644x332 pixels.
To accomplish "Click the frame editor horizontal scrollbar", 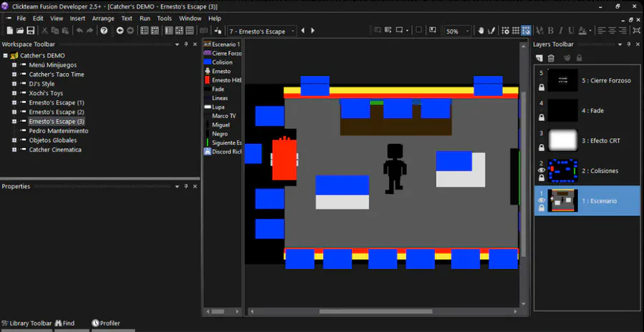I will click(x=376, y=311).
